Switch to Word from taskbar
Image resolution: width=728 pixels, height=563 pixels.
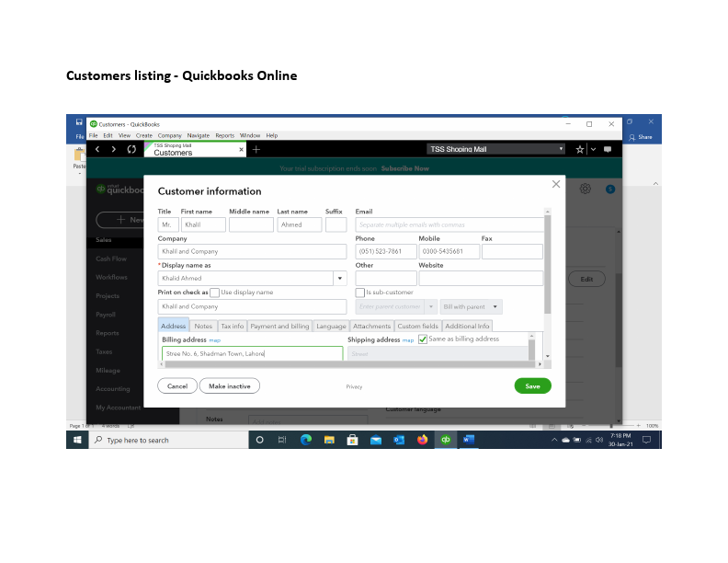coord(469,440)
